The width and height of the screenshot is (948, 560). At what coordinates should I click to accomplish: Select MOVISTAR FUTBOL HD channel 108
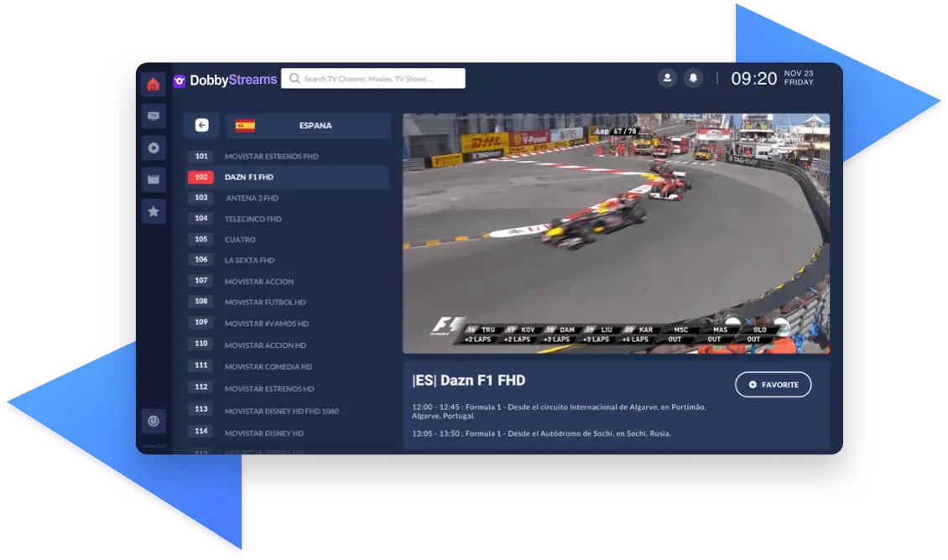(285, 303)
